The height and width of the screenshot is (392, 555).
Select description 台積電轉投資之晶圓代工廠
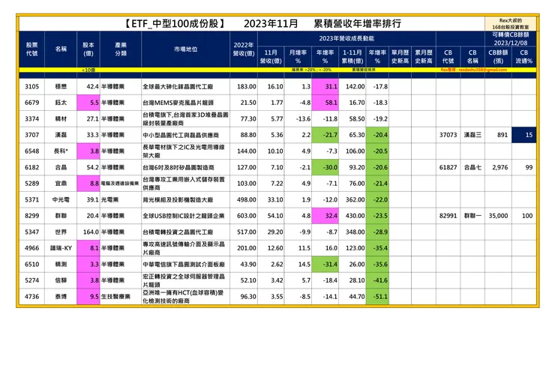coord(178,232)
